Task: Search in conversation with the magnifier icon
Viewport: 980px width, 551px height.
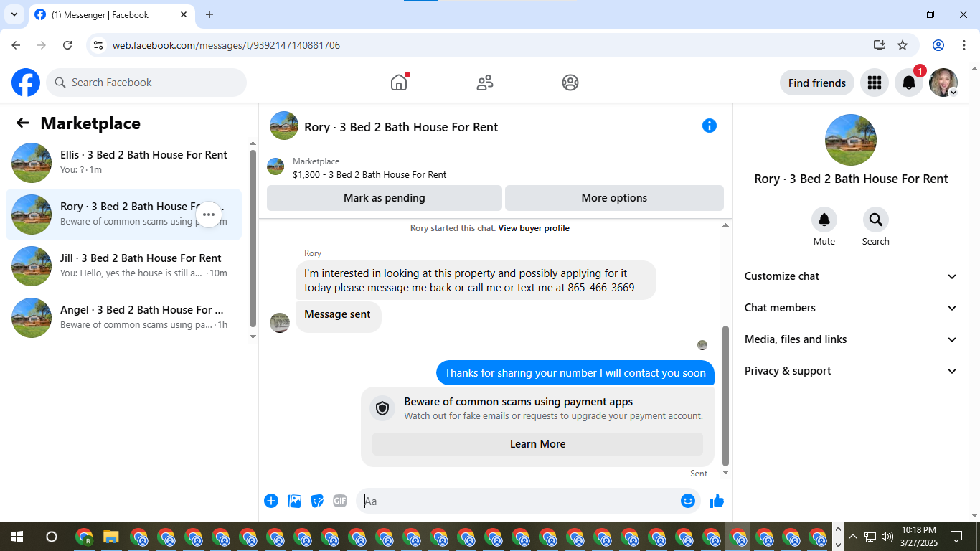Action: point(875,220)
